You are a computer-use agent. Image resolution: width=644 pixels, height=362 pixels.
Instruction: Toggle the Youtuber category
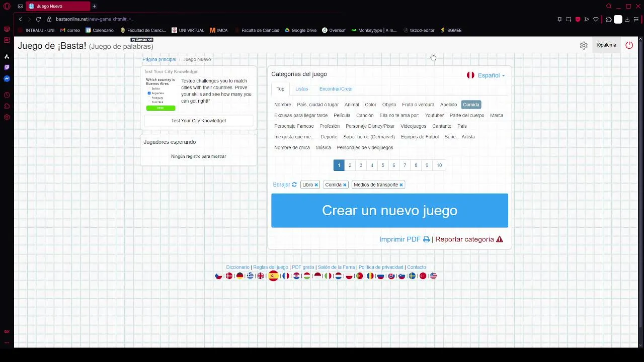(x=434, y=115)
